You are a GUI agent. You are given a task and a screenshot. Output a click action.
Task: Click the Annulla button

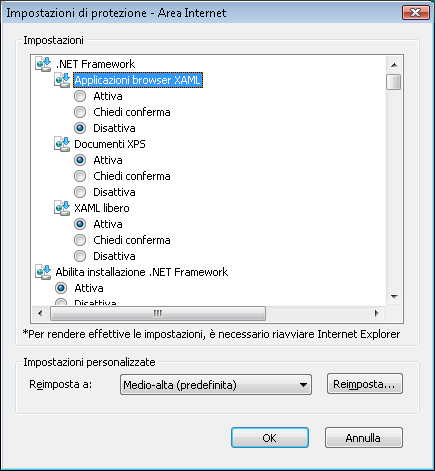pyautogui.click(x=364, y=438)
